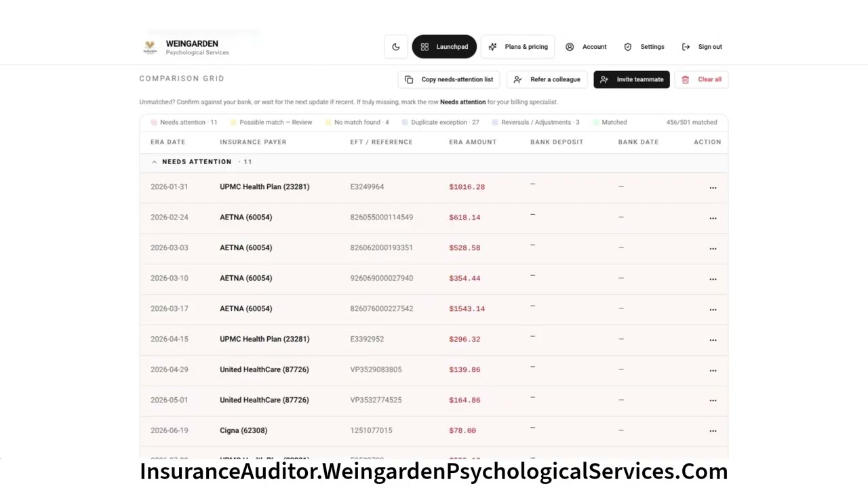Image resolution: width=868 pixels, height=488 pixels.
Task: Click the date 2026-01-31
Action: 170,186
